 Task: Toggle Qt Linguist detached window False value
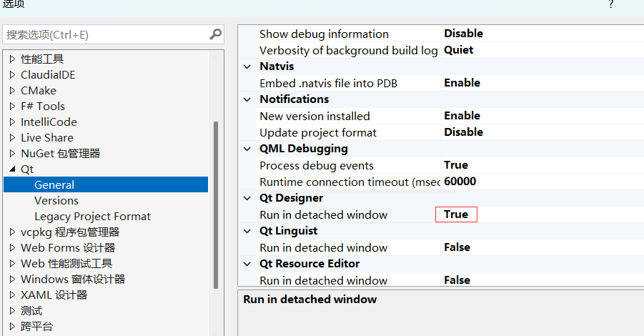(x=457, y=247)
